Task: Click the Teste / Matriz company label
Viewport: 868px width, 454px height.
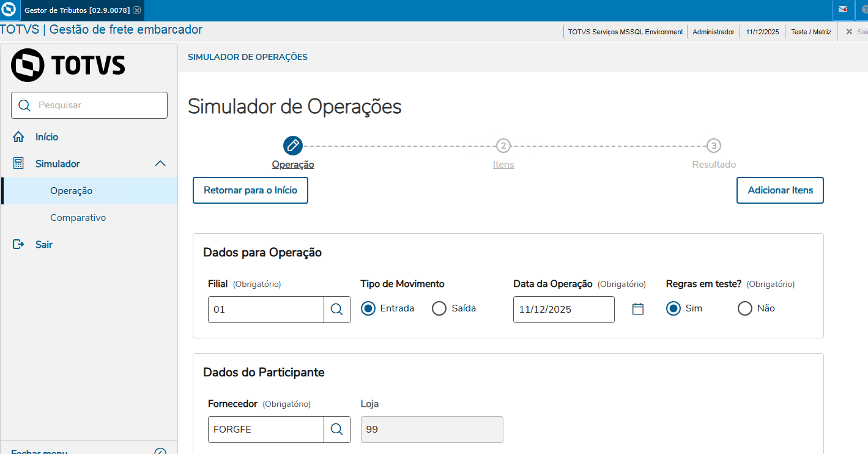Action: pos(811,32)
